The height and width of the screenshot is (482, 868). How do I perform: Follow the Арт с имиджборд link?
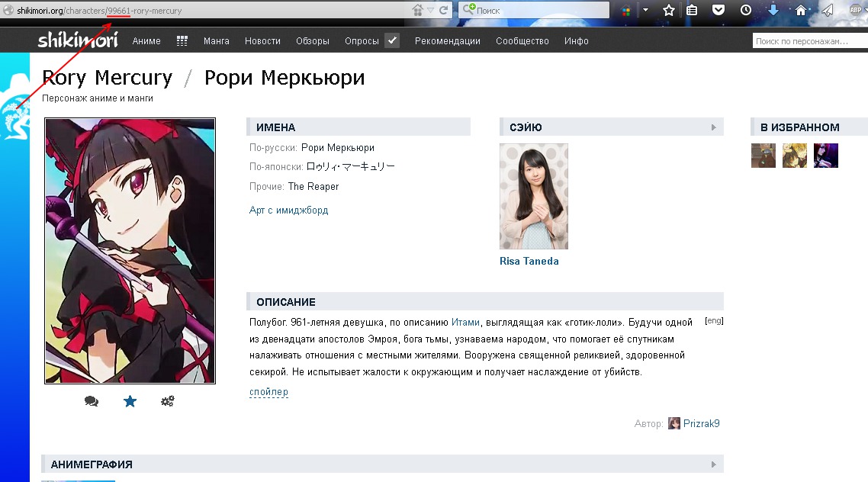288,210
